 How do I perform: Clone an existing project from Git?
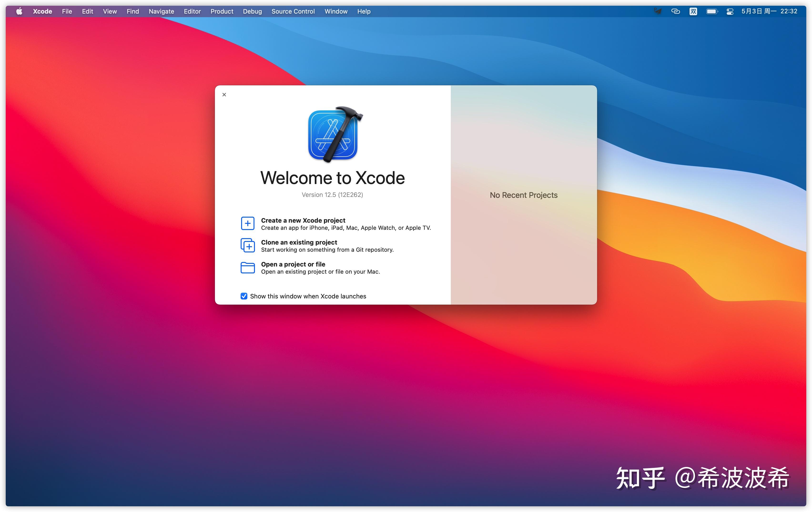point(299,242)
